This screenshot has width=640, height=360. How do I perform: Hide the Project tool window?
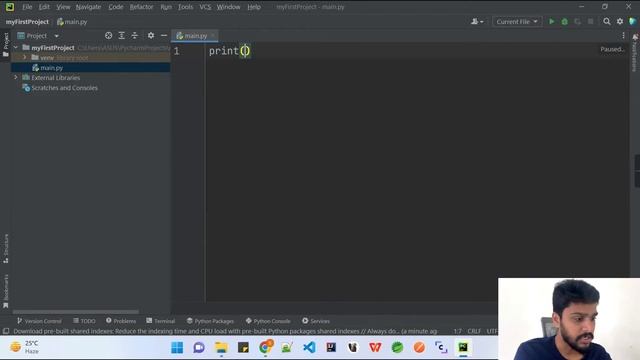coord(164,36)
